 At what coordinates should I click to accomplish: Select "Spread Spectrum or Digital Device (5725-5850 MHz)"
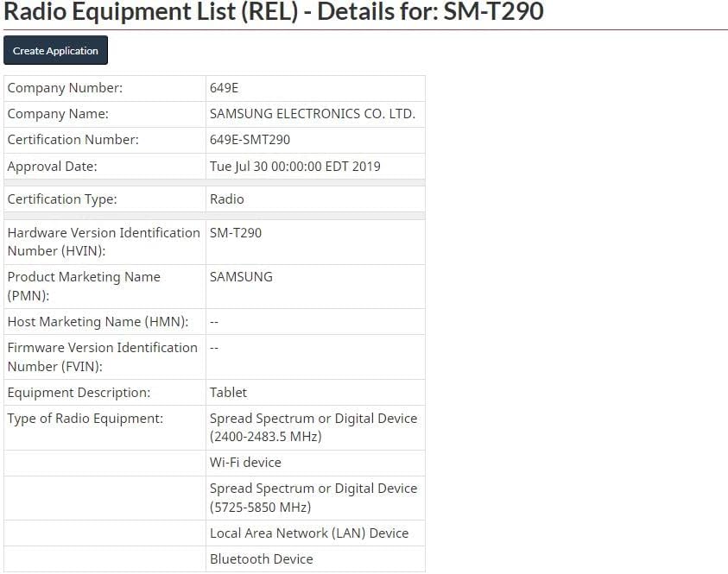point(313,497)
